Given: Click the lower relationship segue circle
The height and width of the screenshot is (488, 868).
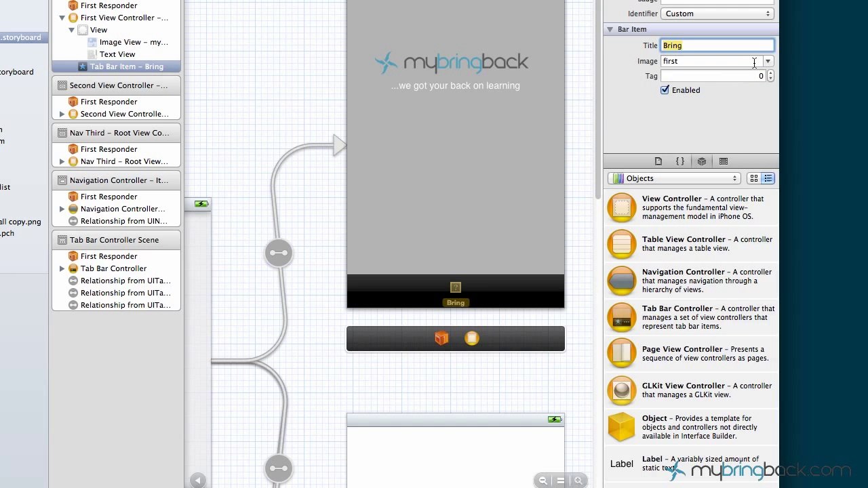Looking at the screenshot, I should tap(279, 468).
